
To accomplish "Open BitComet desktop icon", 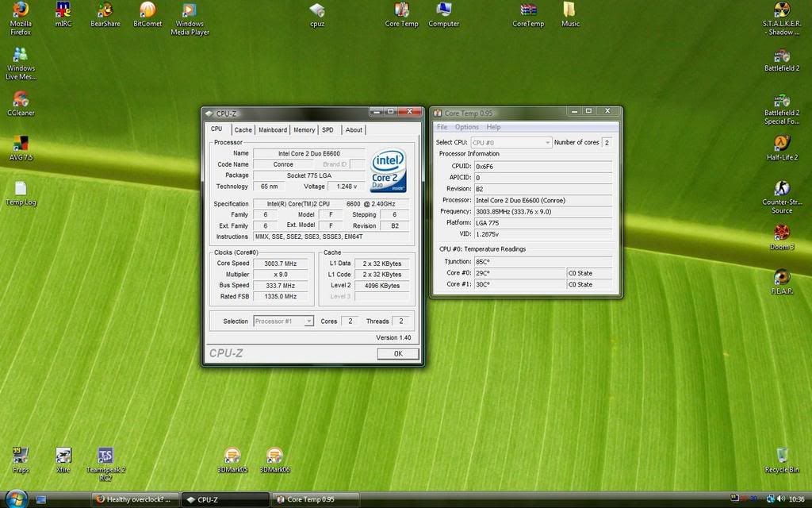I will pyautogui.click(x=147, y=14).
